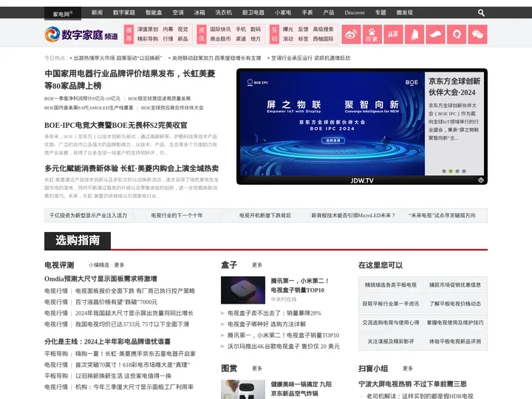Open the 冰箱 menu item
This screenshot has height=399, width=532.
[x=199, y=13]
